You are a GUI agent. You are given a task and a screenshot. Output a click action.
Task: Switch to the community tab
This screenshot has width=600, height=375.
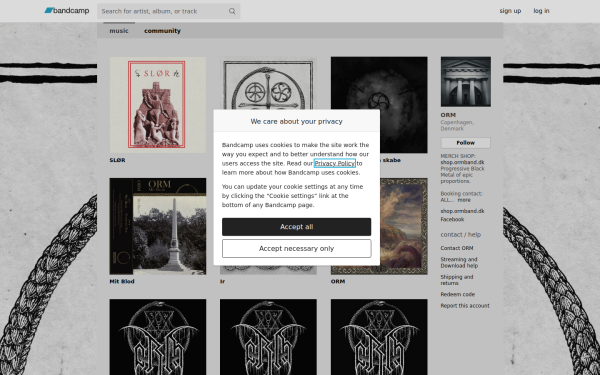pyautogui.click(x=162, y=31)
